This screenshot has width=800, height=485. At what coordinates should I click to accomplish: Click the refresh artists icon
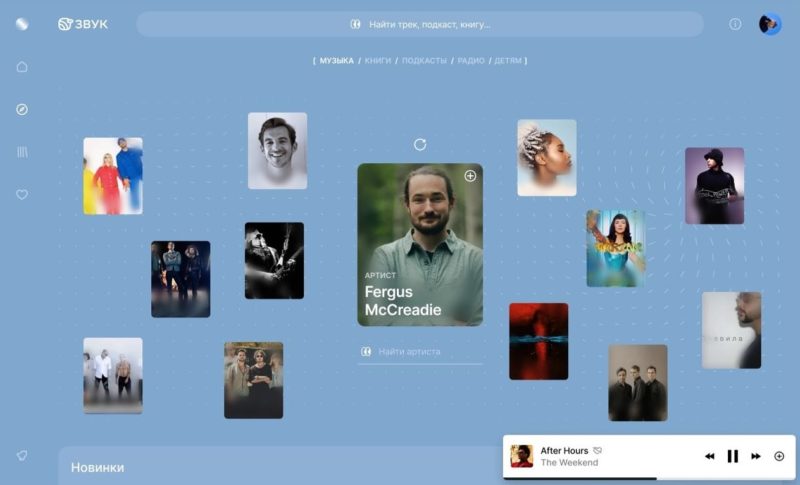coord(420,145)
